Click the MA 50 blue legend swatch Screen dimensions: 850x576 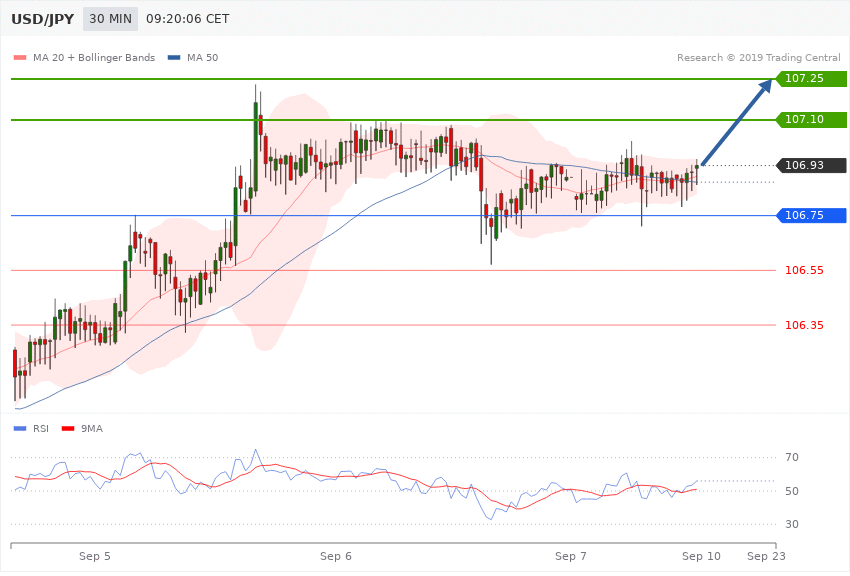(174, 58)
